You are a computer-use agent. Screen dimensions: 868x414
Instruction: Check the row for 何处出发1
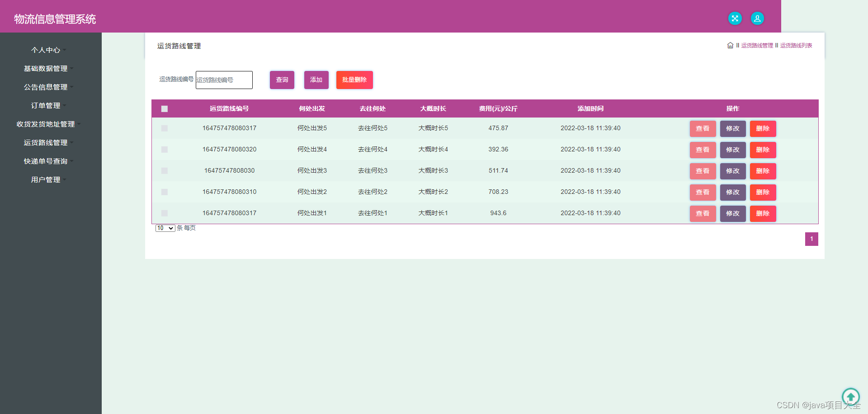165,213
